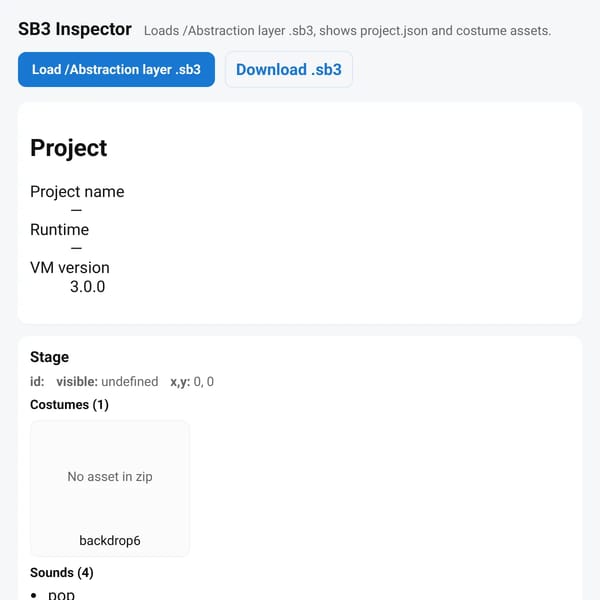The height and width of the screenshot is (600, 600).
Task: Click the Download .sb3 button
Action: point(289,70)
